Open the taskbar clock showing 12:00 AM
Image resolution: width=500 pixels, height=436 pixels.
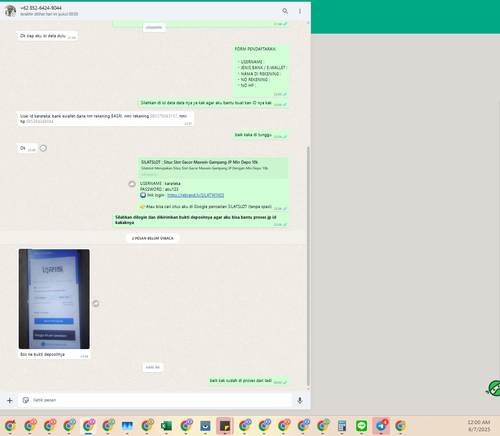(479, 426)
